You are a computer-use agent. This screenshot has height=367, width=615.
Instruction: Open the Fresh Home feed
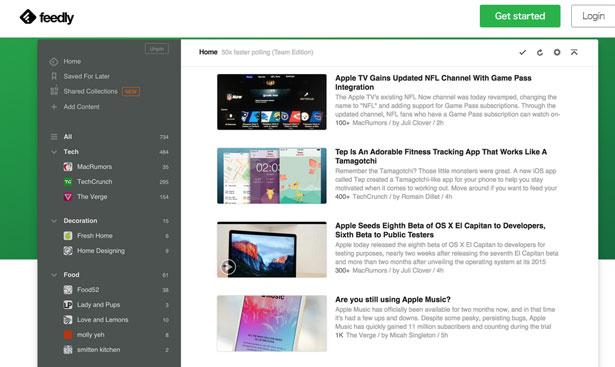95,235
